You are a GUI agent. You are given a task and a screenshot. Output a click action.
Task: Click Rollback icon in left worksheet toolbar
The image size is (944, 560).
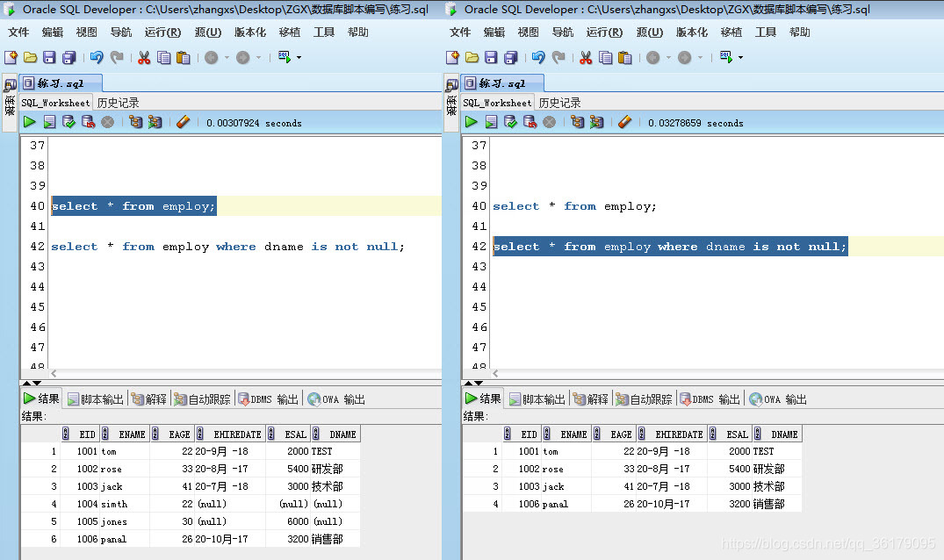pos(88,122)
